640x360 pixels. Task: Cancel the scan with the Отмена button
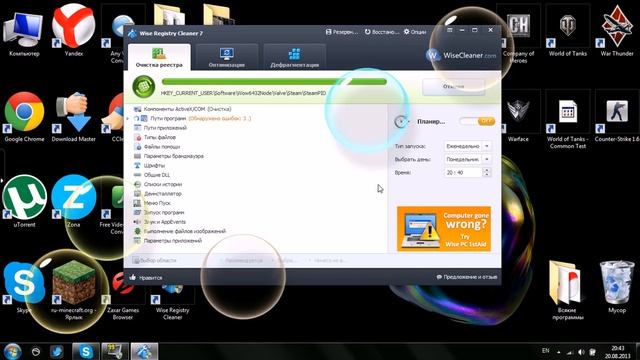coord(453,87)
